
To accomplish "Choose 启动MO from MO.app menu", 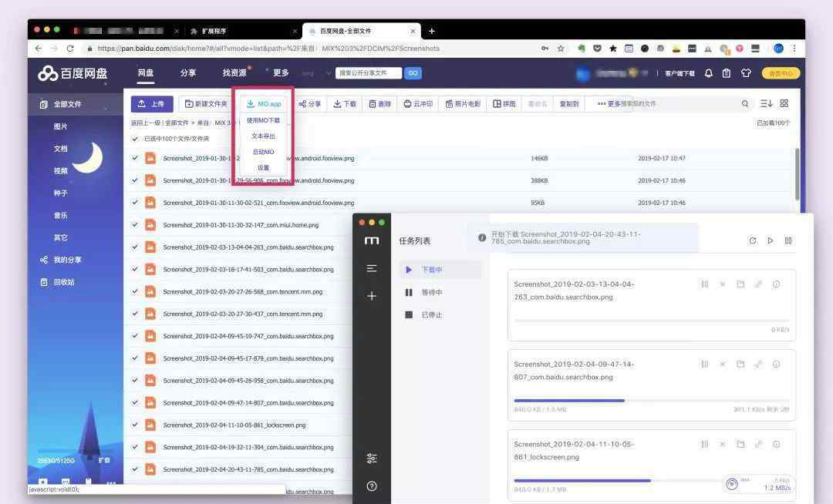I will (x=264, y=152).
